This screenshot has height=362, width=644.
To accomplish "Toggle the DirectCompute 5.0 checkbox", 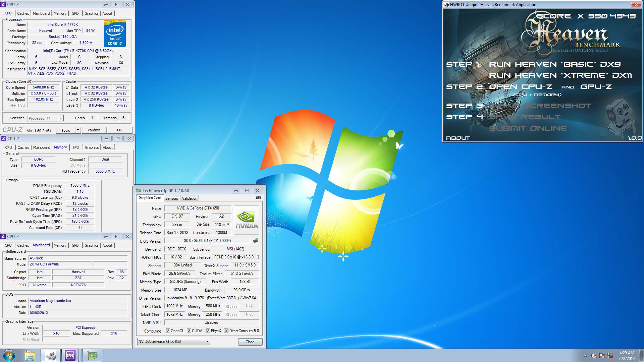I will [226, 331].
